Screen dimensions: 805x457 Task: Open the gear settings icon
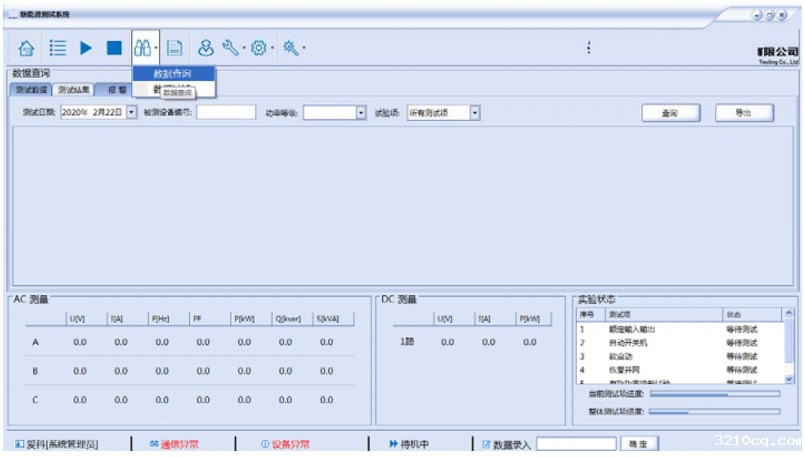[x=259, y=48]
